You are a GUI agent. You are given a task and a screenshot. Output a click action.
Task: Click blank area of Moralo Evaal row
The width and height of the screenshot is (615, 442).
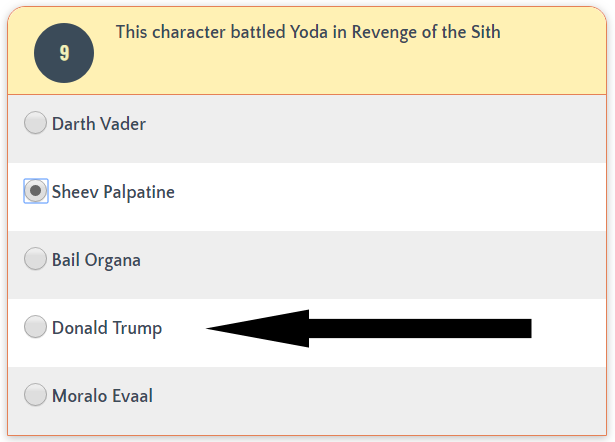click(x=400, y=396)
